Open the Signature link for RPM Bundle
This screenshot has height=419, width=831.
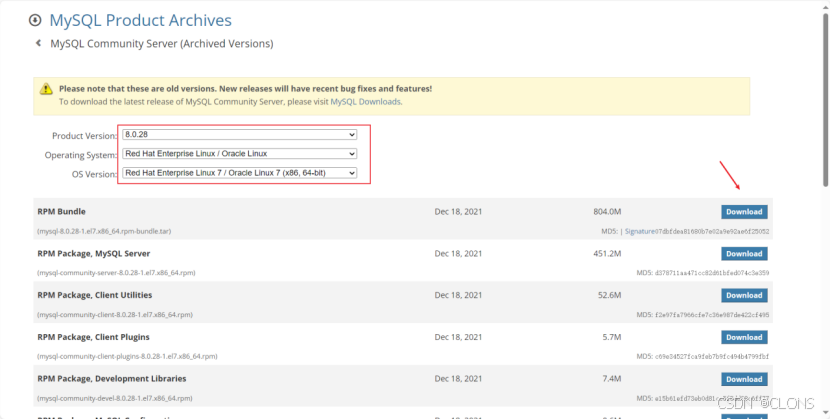pyautogui.click(x=640, y=231)
